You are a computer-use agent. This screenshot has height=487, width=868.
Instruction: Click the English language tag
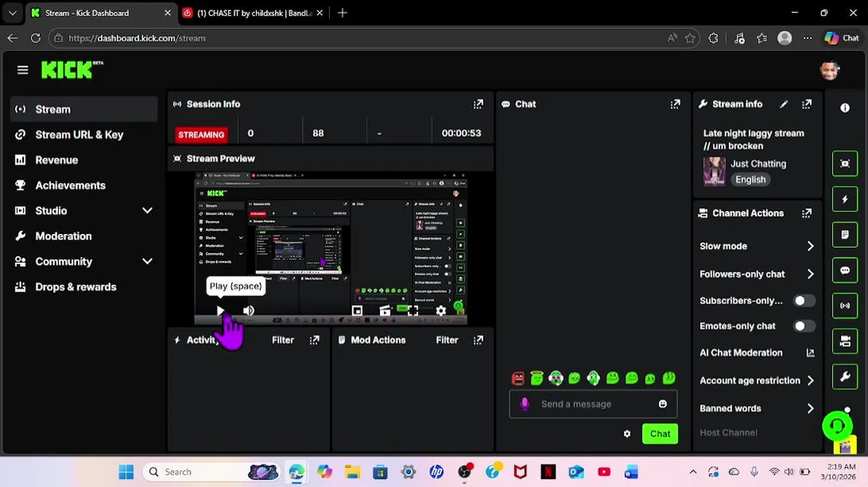pyautogui.click(x=750, y=180)
